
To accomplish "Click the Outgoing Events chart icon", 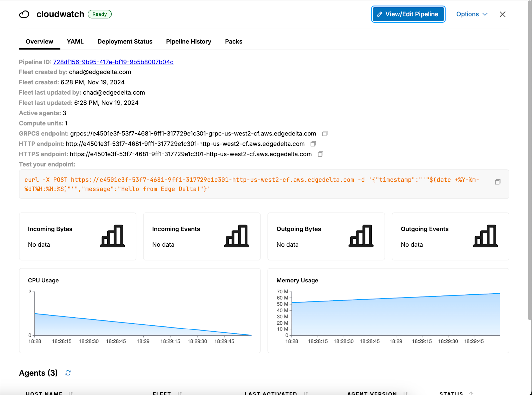I will tap(485, 236).
